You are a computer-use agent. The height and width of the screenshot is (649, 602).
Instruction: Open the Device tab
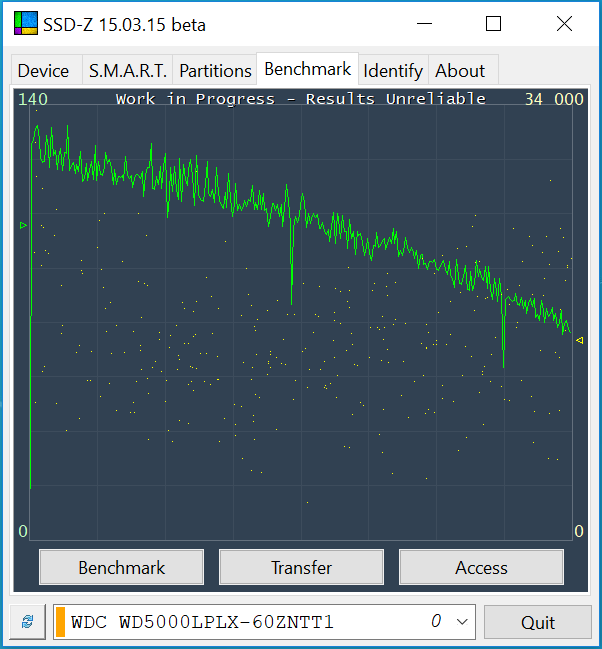click(x=47, y=70)
